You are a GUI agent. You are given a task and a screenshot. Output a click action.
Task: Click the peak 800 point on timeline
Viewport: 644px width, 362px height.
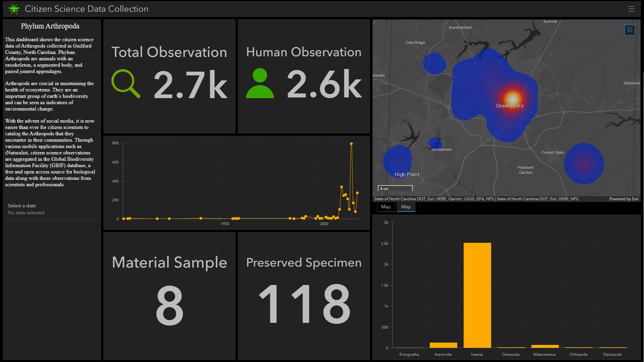click(x=351, y=144)
